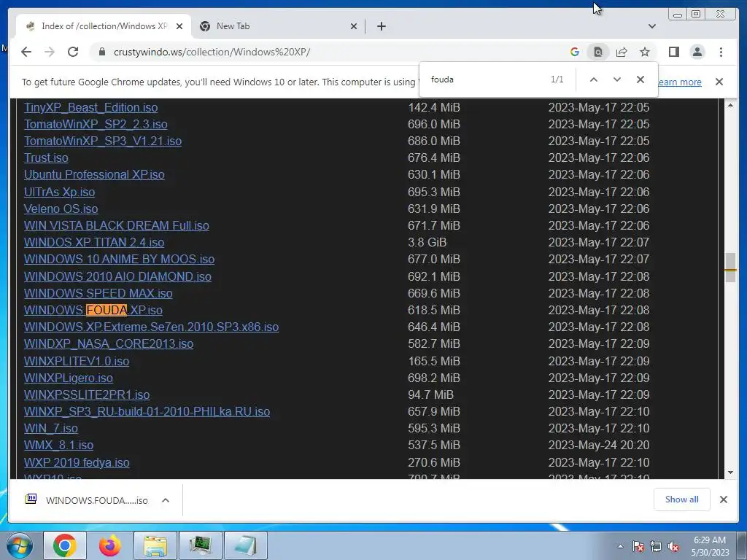Bookmark this page with the star
The image size is (747, 560).
point(645,52)
